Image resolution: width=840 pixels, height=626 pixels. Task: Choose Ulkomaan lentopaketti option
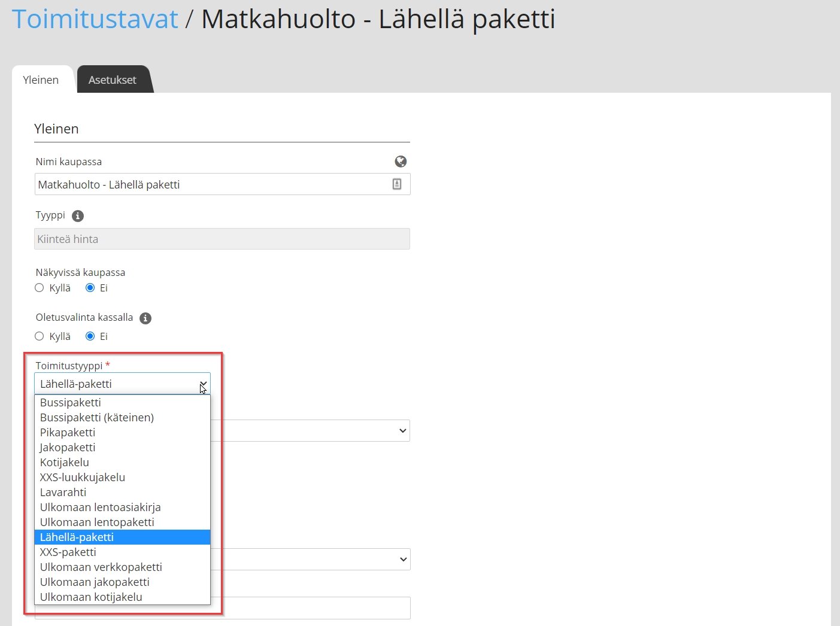pos(122,522)
